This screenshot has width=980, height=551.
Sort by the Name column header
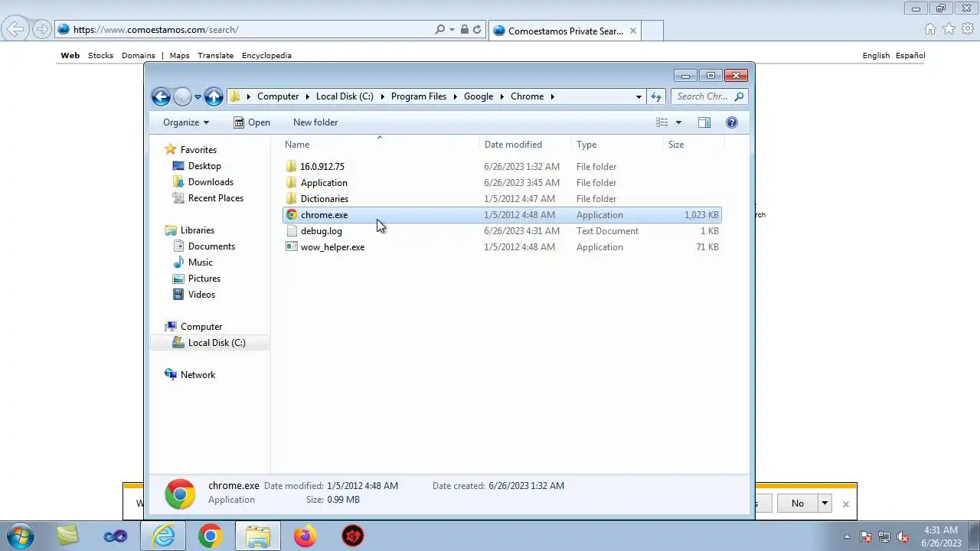click(x=379, y=145)
